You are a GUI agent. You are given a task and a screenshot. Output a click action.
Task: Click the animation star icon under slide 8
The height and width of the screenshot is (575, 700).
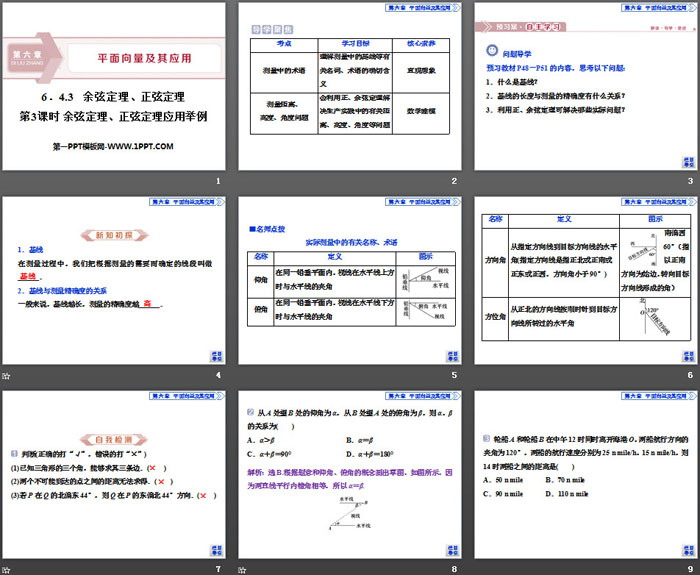click(242, 570)
